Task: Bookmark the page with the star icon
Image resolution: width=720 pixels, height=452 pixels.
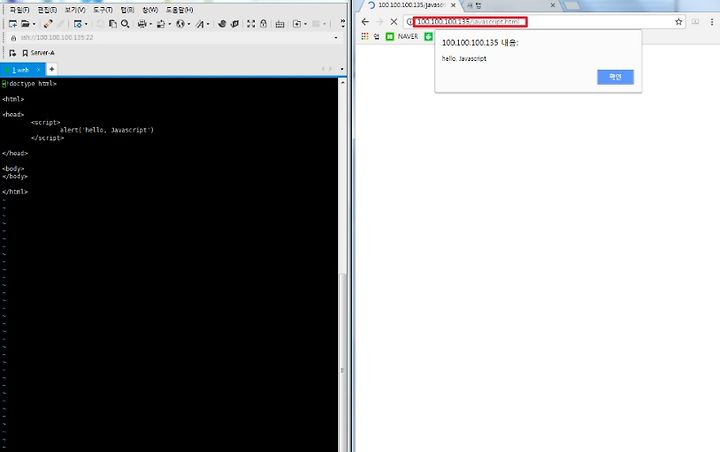Action: click(679, 22)
